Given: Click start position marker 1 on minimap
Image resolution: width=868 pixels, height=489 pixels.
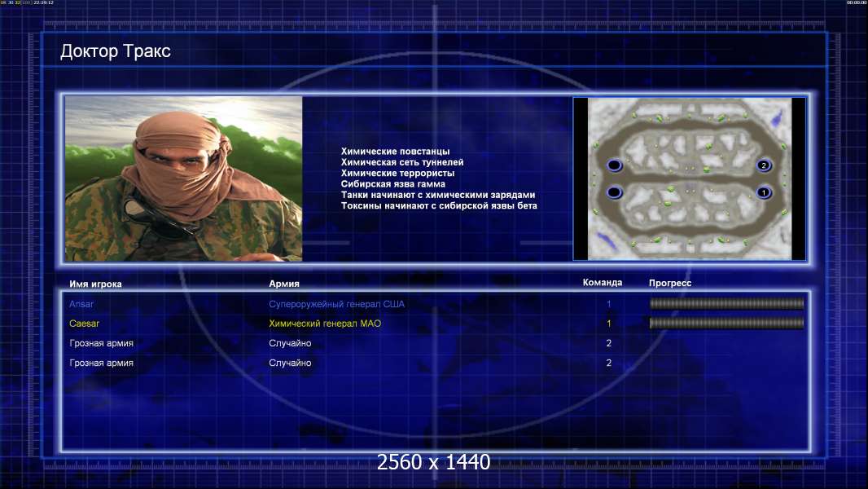Looking at the screenshot, I should point(764,192).
